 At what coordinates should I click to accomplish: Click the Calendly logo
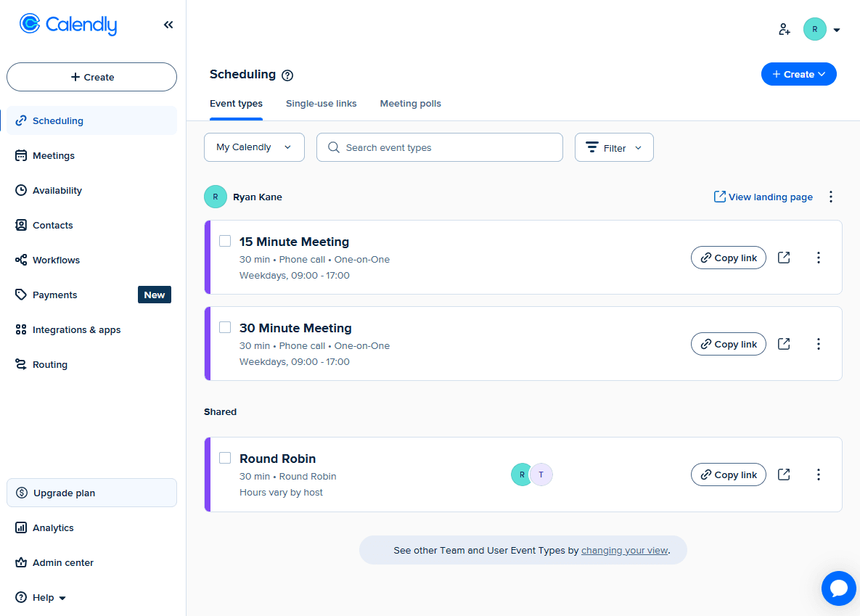pos(68,24)
